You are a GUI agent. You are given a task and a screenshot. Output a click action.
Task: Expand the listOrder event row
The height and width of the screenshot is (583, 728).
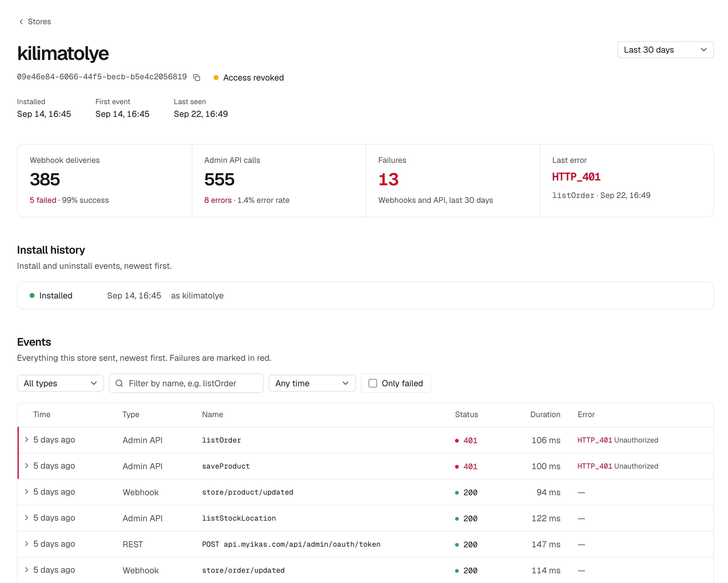pos(26,440)
